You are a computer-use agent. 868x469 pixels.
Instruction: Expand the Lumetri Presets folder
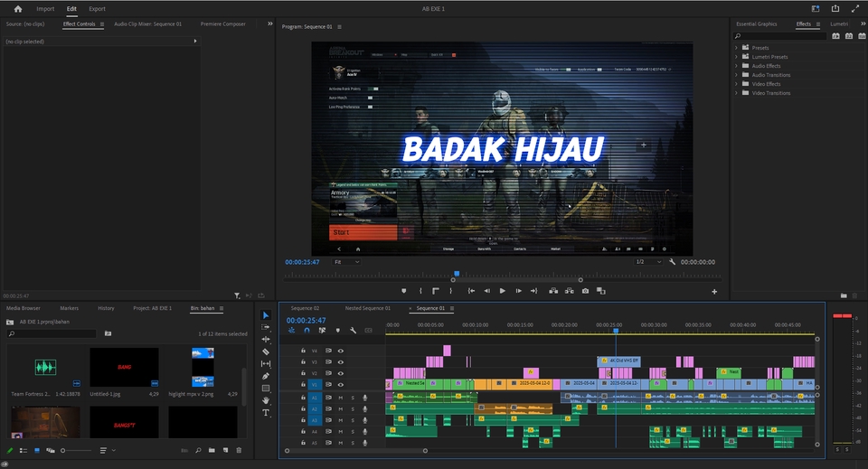click(736, 57)
